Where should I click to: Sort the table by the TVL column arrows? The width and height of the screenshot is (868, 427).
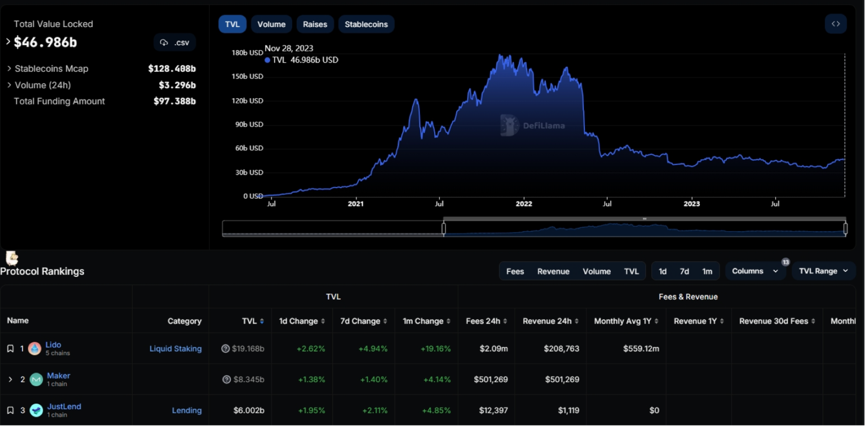262,321
